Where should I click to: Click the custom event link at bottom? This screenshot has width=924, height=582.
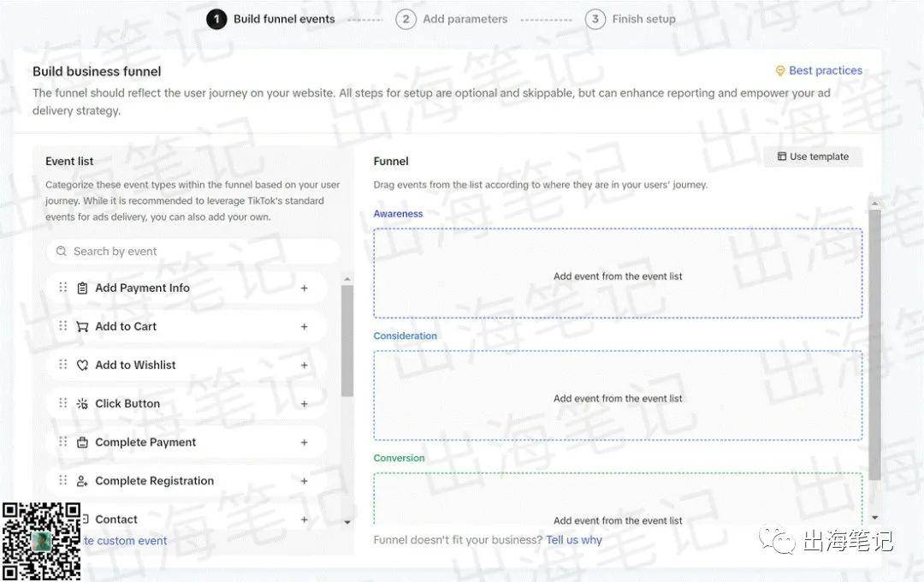(x=125, y=541)
